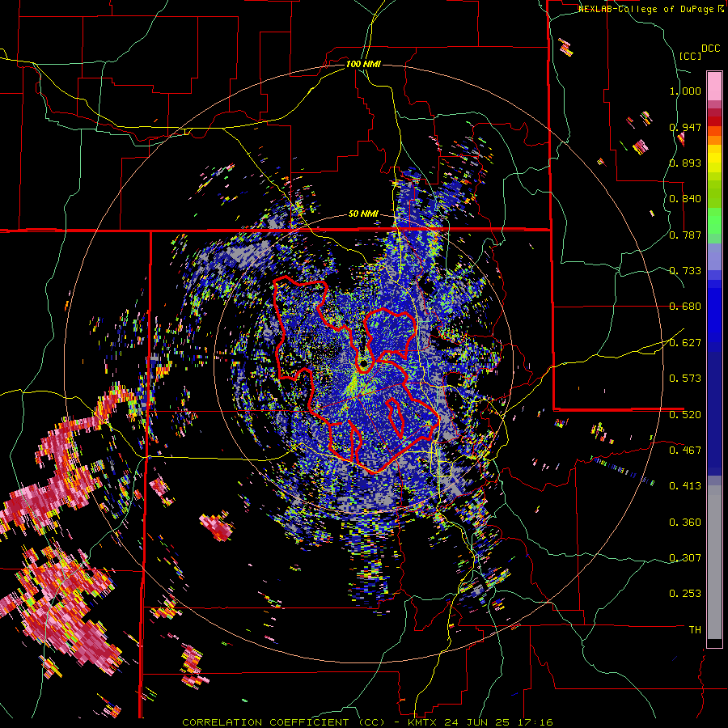Click the 1.000 scale value
This screenshot has height=728, width=728.
coord(685,91)
